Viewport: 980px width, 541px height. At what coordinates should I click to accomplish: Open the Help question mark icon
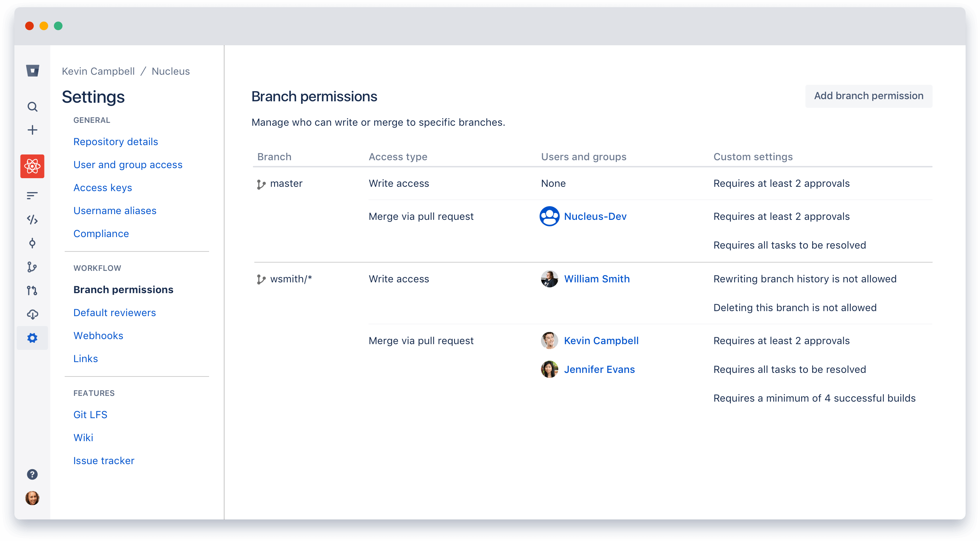(32, 474)
